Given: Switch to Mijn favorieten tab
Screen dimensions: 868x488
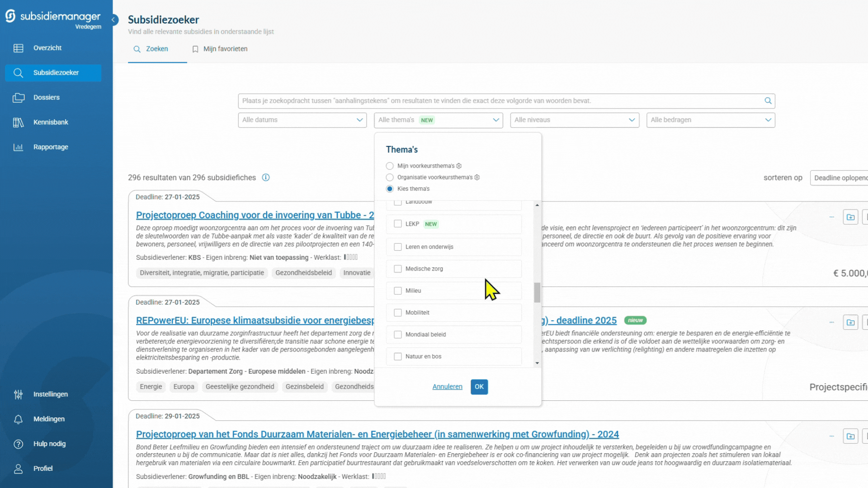Looking at the screenshot, I should [x=220, y=49].
